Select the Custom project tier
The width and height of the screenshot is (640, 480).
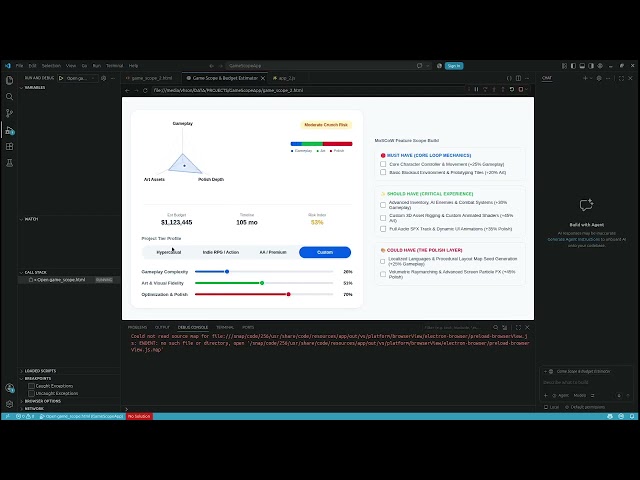point(325,252)
